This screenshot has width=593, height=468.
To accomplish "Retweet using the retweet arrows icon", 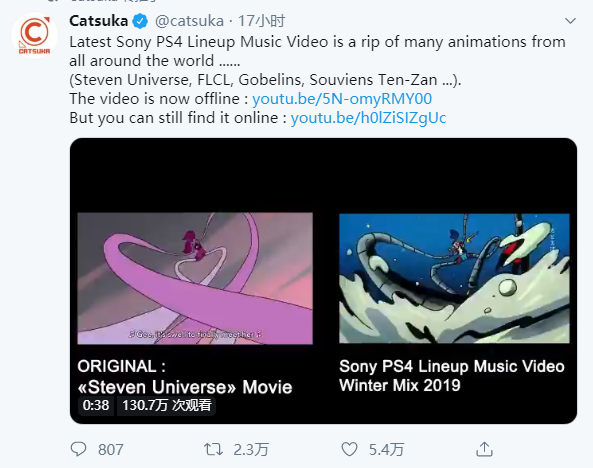I will tap(213, 449).
